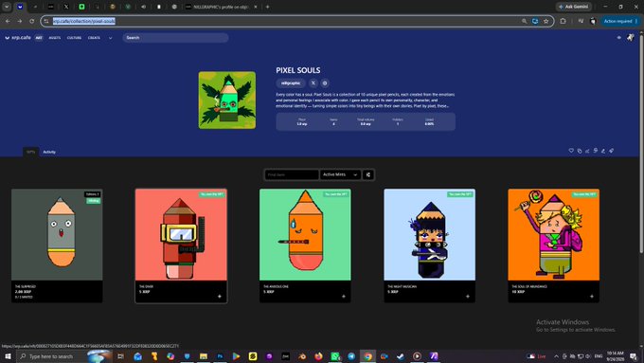Click the nillgraphic creator button
The height and width of the screenshot is (363, 644).
[x=291, y=83]
